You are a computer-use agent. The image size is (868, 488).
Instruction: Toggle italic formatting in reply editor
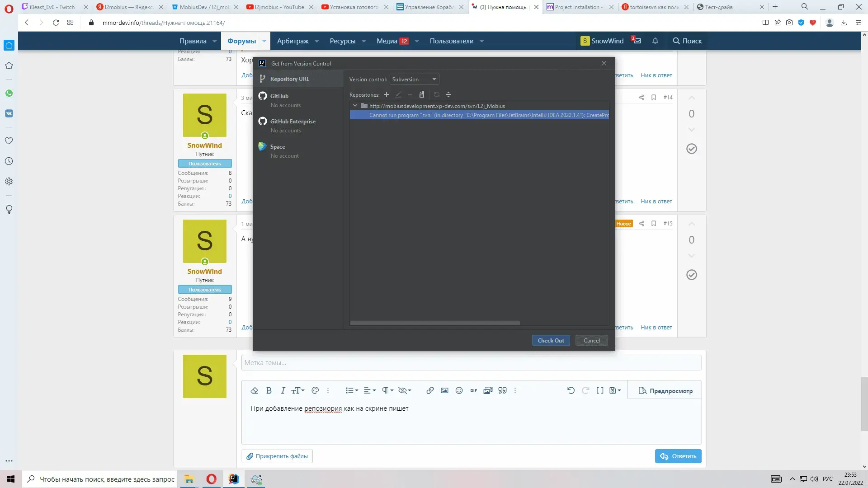coord(283,391)
